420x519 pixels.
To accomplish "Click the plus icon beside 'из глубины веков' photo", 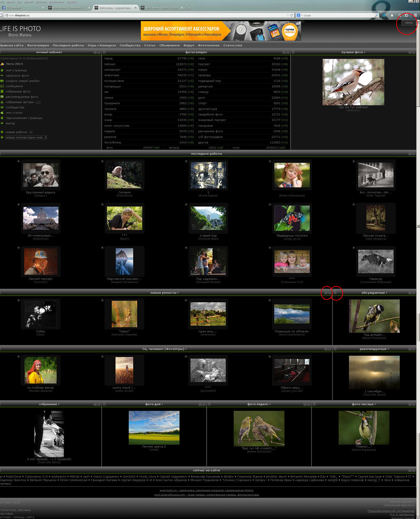I will pyautogui.click(x=18, y=357).
